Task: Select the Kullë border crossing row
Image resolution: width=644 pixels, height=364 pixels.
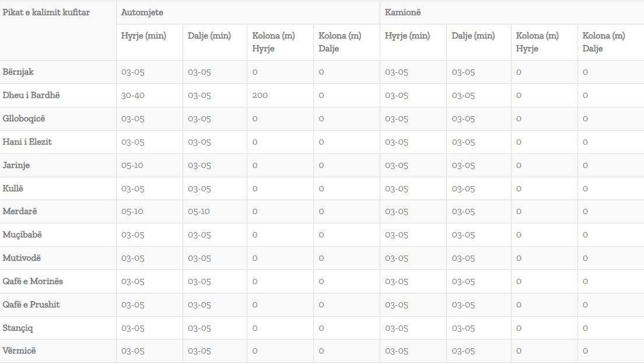Action: (322, 188)
